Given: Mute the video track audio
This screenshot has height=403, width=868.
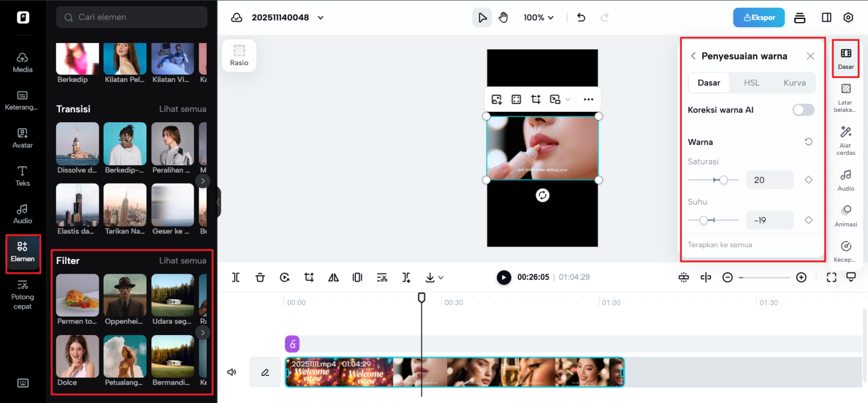Looking at the screenshot, I should coord(232,372).
